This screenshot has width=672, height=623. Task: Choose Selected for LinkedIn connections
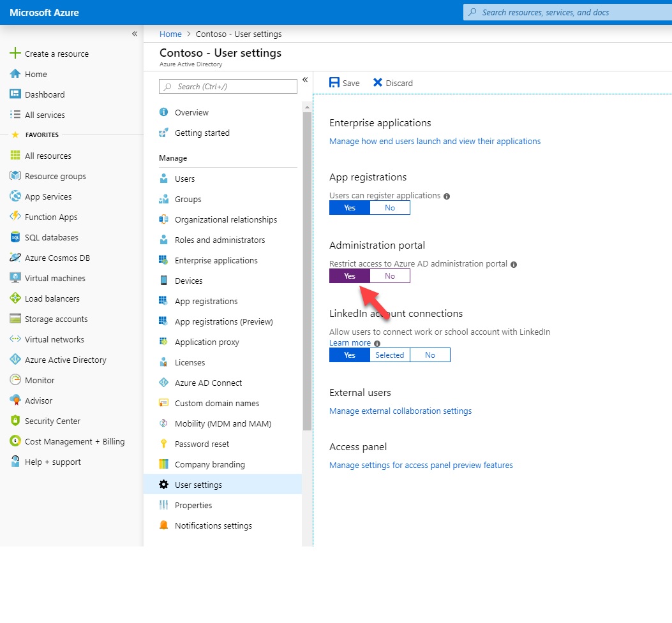(x=389, y=355)
